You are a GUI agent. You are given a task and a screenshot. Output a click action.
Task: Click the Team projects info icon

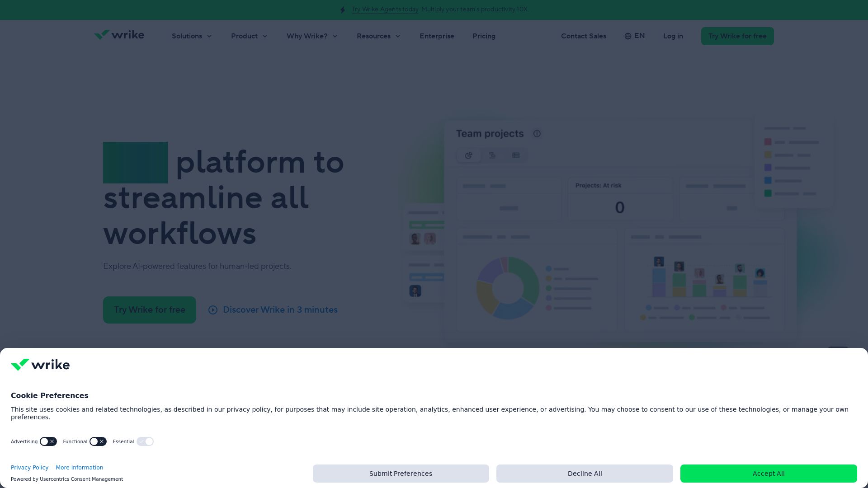click(x=537, y=134)
